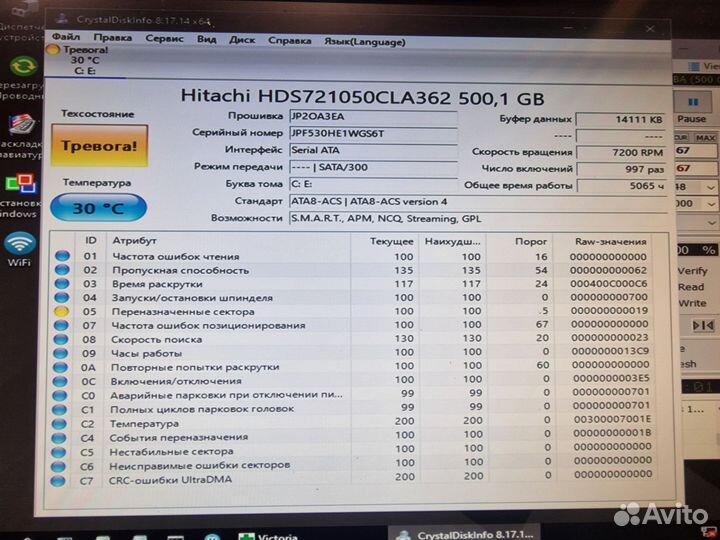Open the Вид menu
The height and width of the screenshot is (540, 720).
point(207,39)
